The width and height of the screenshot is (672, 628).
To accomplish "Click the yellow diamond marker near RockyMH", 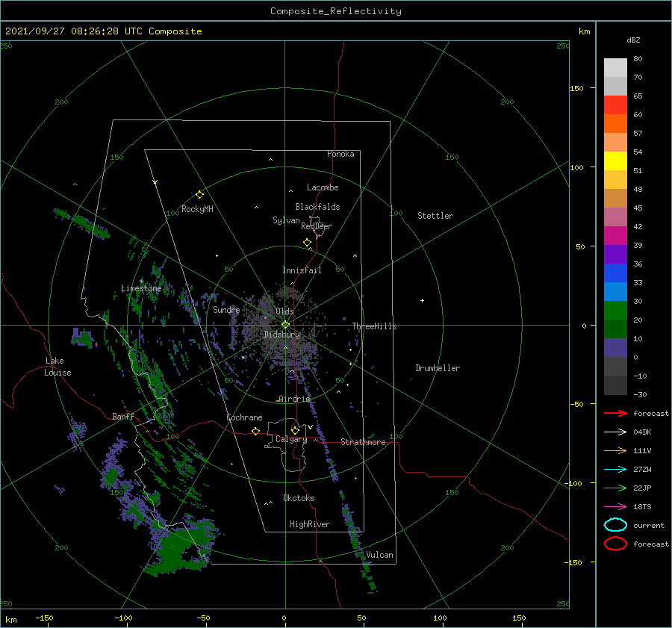I will point(199,195).
